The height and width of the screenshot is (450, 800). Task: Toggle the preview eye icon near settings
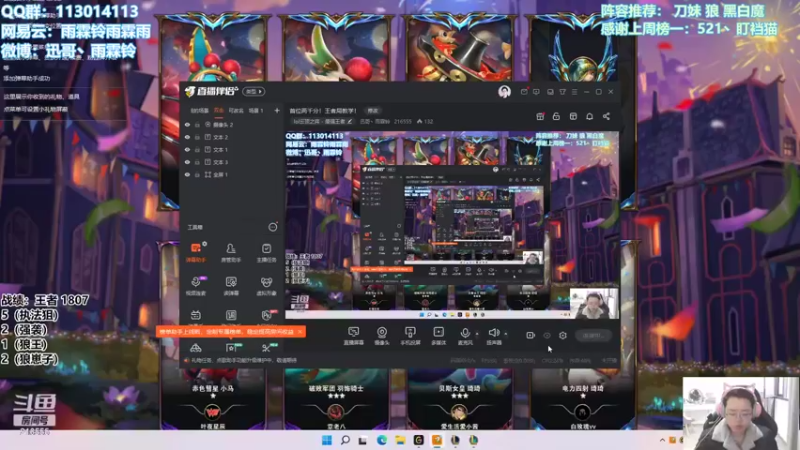pyautogui.click(x=547, y=335)
